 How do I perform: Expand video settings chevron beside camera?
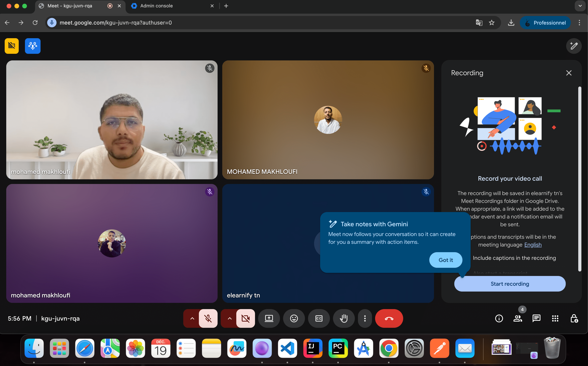click(229, 318)
